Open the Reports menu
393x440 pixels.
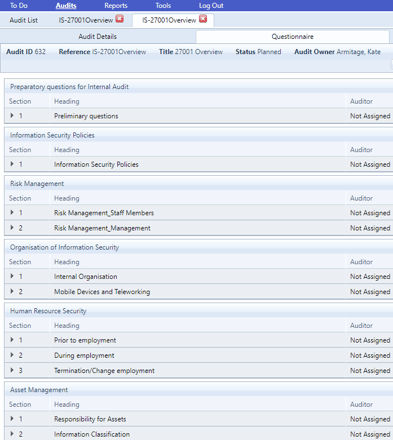116,6
